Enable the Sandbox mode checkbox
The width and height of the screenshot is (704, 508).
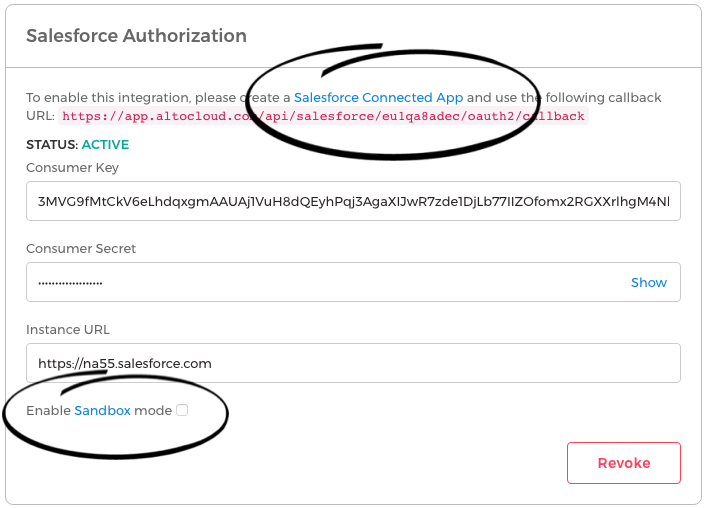[182, 410]
